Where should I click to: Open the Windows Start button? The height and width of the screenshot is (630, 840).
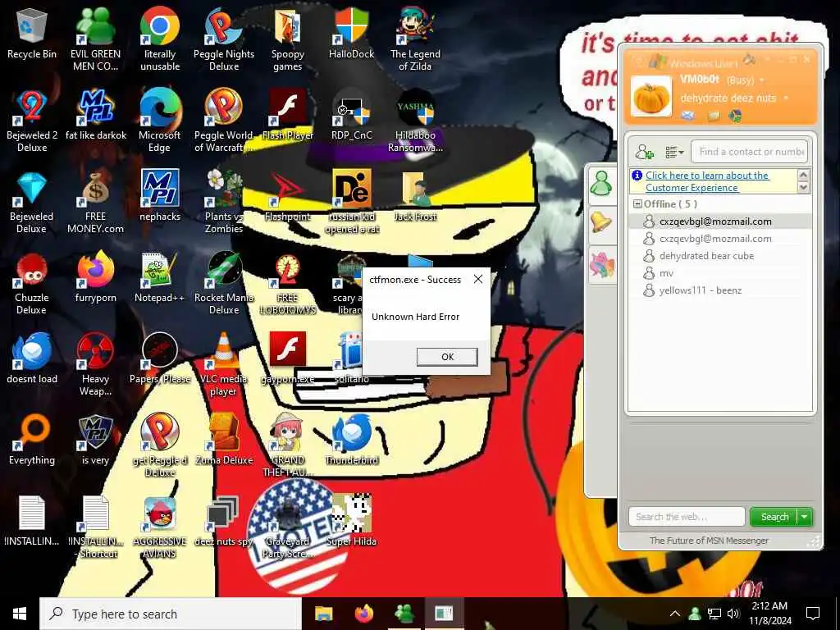pos(20,614)
